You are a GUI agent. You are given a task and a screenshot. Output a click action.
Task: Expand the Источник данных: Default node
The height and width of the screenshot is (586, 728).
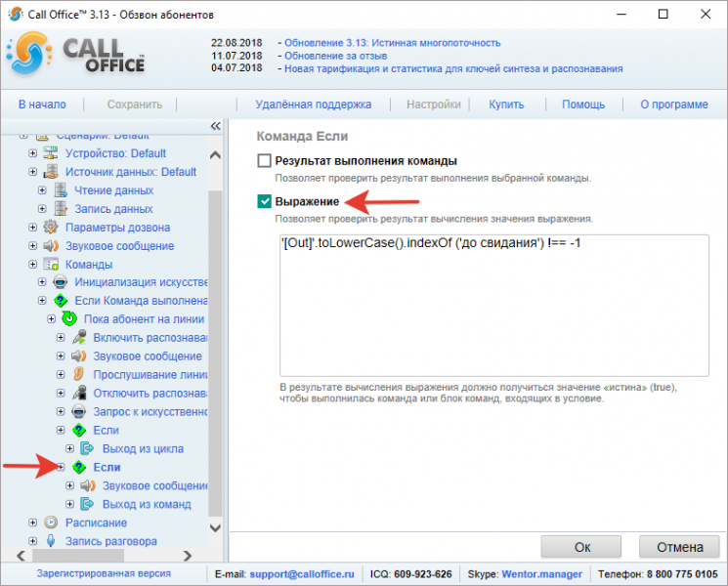[32, 172]
